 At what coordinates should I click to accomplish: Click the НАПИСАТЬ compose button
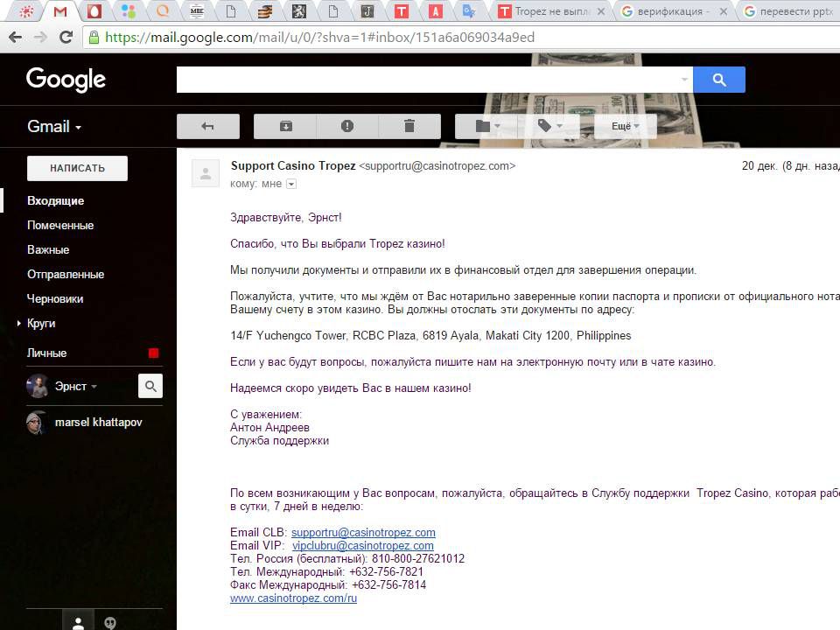pos(77,168)
